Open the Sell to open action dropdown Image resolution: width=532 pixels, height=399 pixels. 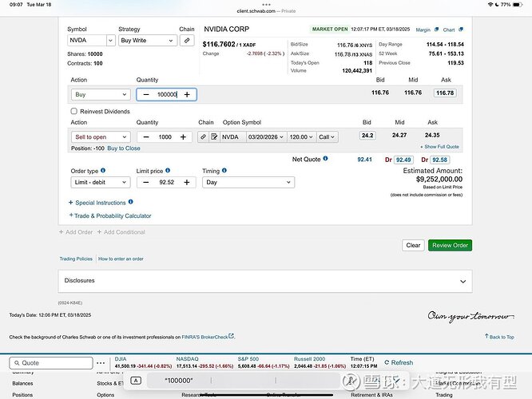tap(101, 137)
